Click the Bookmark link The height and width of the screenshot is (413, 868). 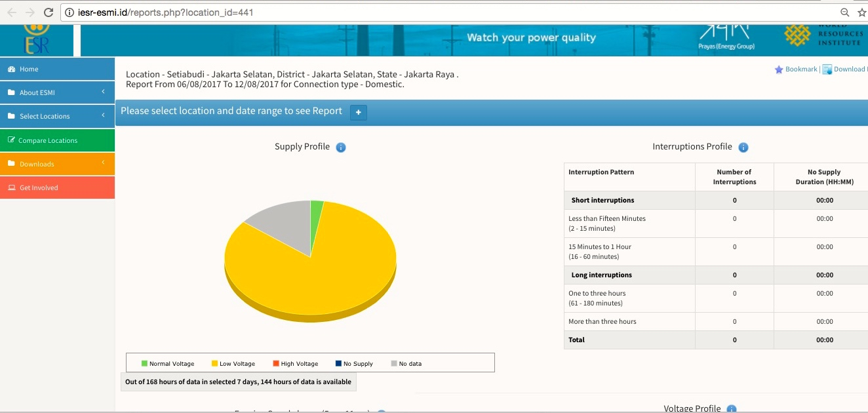[x=800, y=69]
